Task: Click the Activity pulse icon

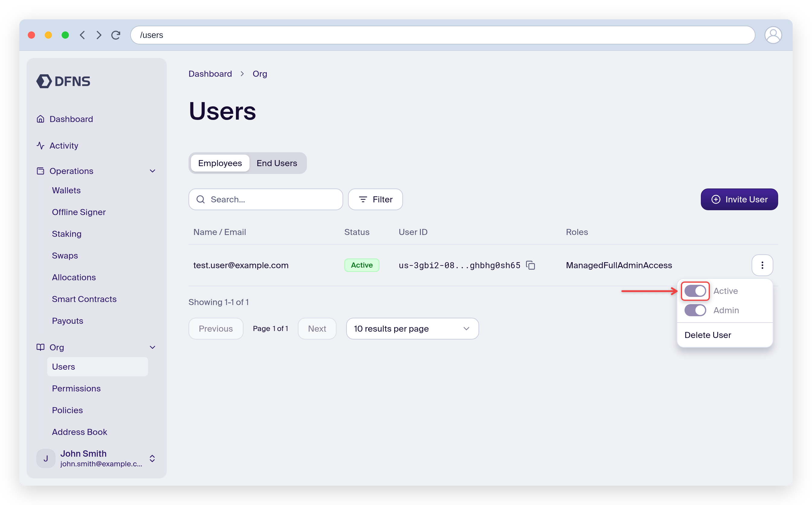Action: 40,146
